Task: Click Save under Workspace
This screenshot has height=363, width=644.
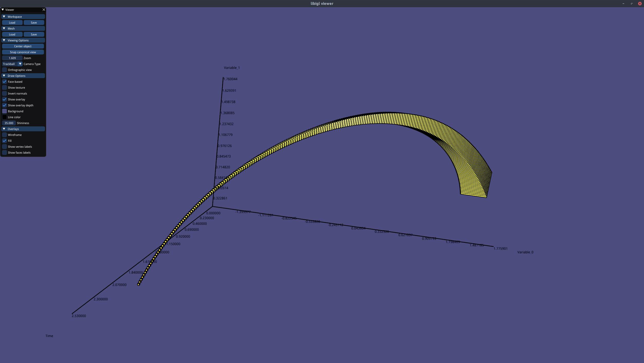Action: point(34,23)
